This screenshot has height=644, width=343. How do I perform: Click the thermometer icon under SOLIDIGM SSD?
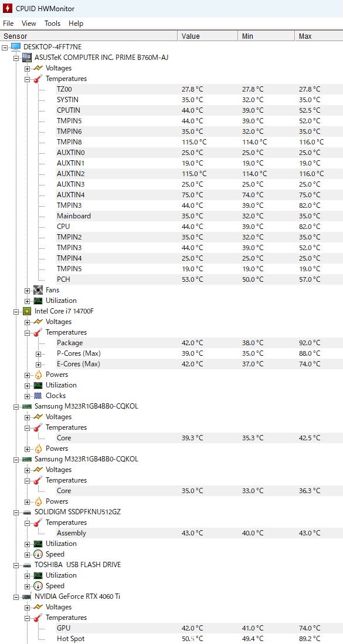pos(38,522)
